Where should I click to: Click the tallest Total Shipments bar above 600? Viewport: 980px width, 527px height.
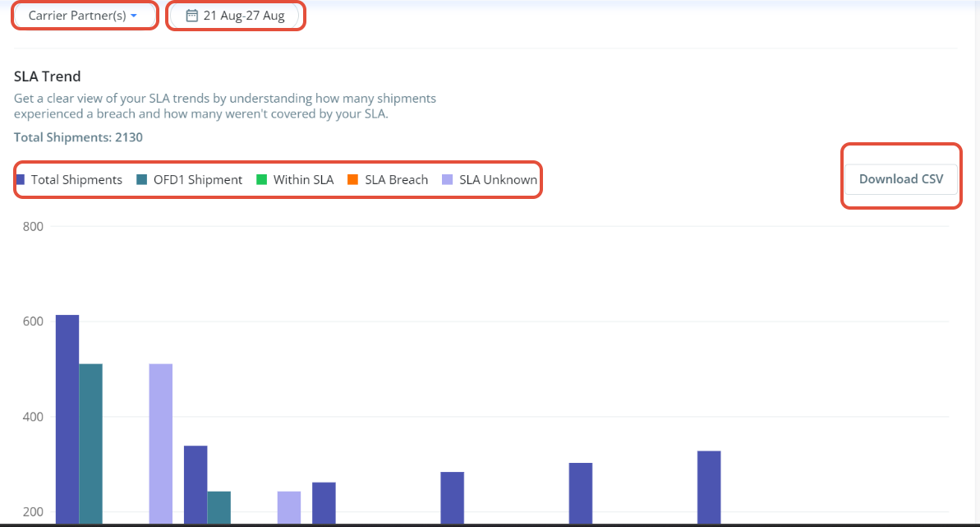pos(67,419)
